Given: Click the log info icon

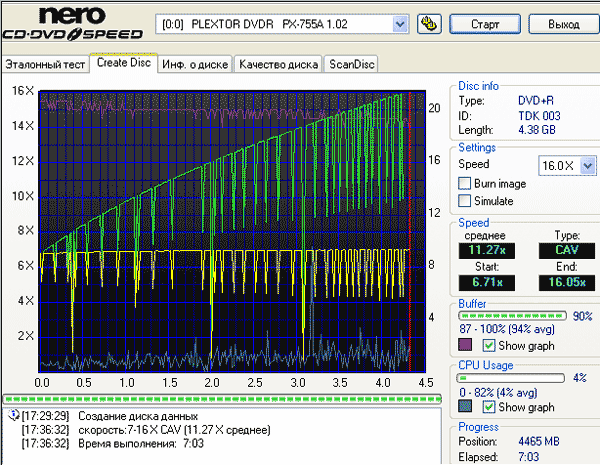Looking at the screenshot, I should point(13,415).
